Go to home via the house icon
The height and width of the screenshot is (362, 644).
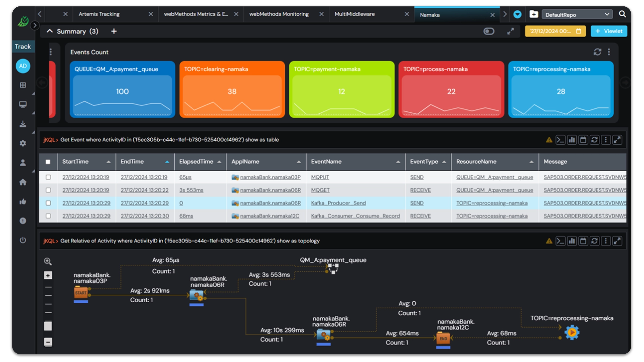pyautogui.click(x=23, y=182)
